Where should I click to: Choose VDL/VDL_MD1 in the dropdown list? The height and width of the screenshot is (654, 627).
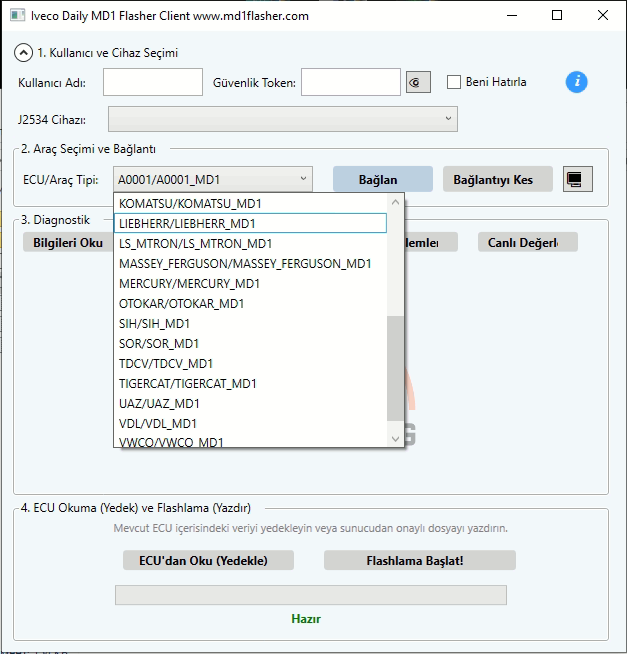pos(250,423)
